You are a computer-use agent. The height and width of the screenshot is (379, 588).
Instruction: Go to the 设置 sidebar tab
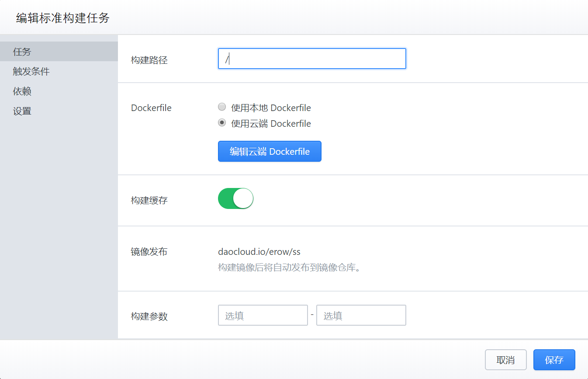point(59,111)
